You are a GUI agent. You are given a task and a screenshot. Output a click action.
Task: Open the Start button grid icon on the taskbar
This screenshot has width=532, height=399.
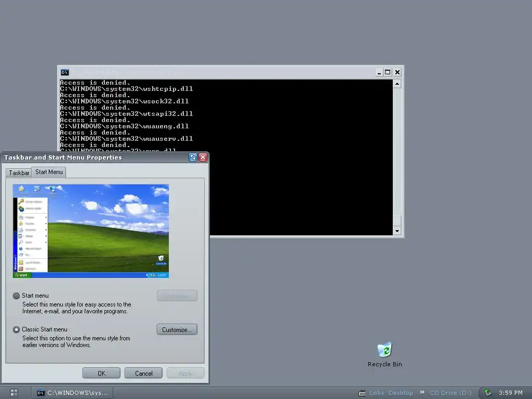click(14, 393)
